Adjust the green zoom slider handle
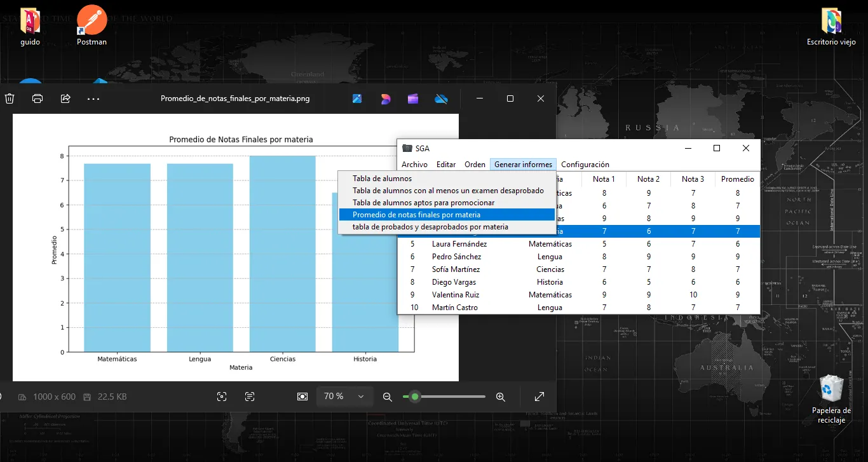Screen dimensions: 868x462 (x=415, y=397)
